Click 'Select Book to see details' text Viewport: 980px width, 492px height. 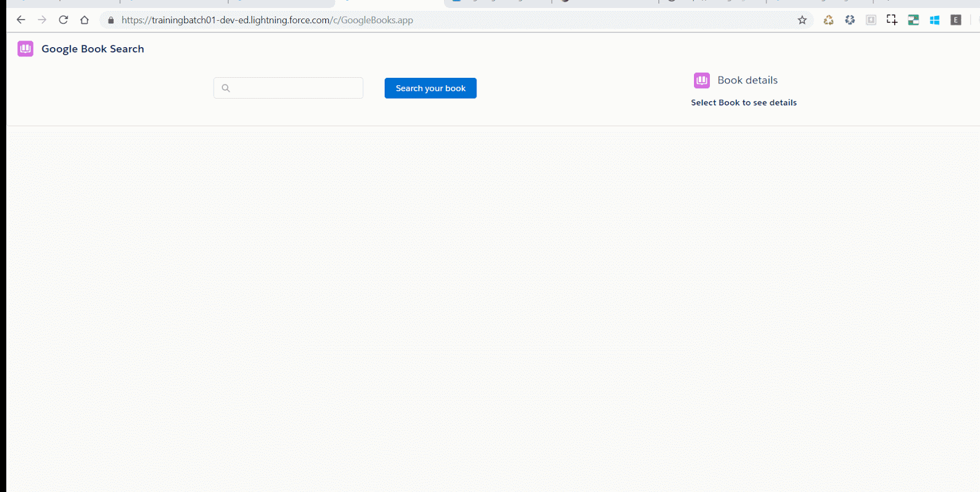click(x=744, y=103)
